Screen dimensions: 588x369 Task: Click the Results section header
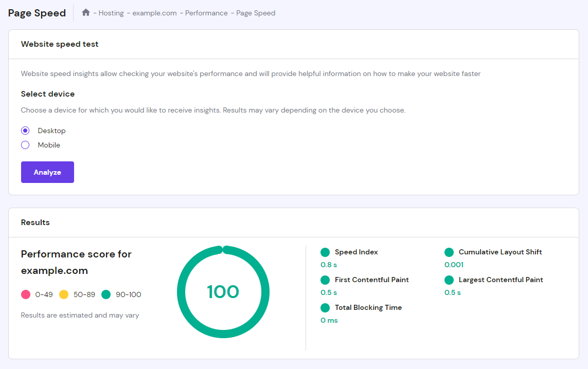tap(35, 222)
